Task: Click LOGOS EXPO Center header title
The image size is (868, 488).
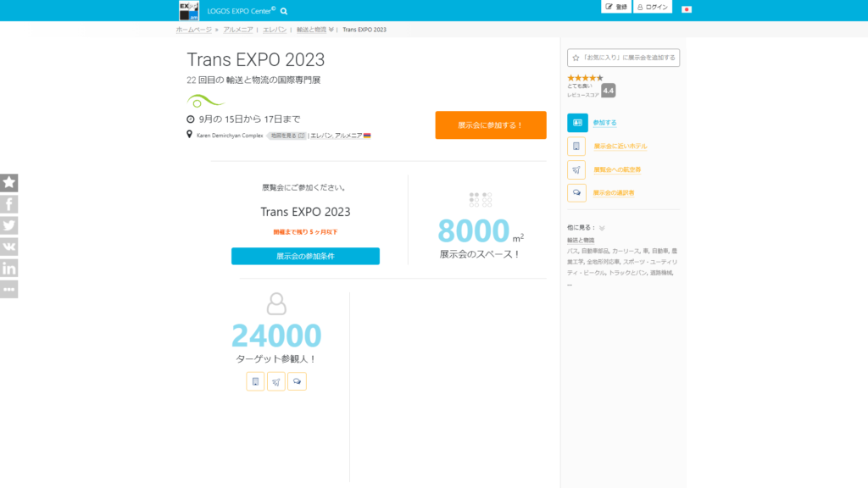Action: [242, 11]
